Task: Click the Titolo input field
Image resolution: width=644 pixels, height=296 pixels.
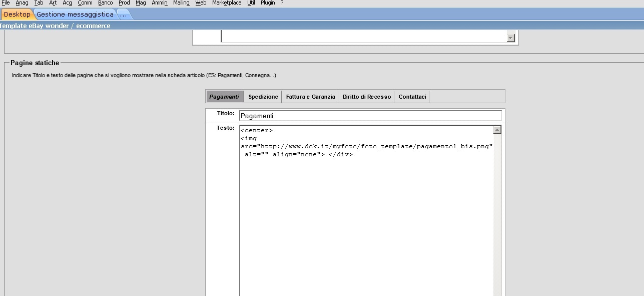Action: 370,116
